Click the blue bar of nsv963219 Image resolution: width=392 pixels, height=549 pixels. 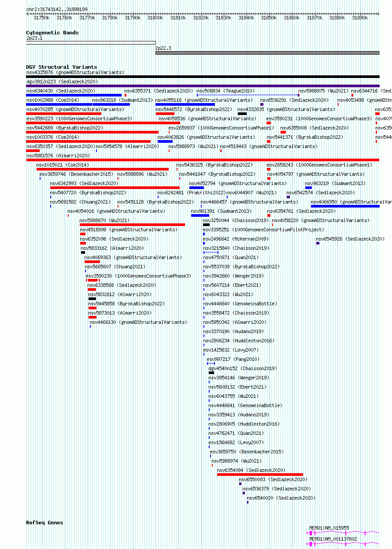pos(308,188)
